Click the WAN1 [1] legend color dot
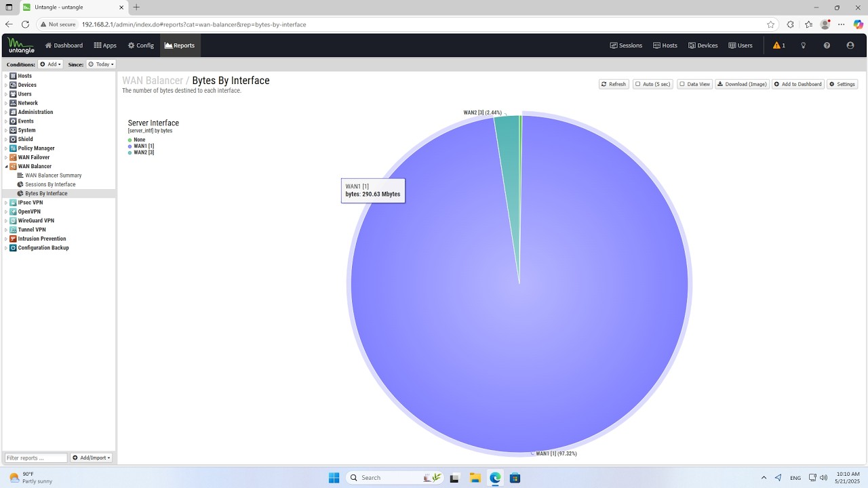Viewport: 868px width, 488px height. click(x=130, y=146)
